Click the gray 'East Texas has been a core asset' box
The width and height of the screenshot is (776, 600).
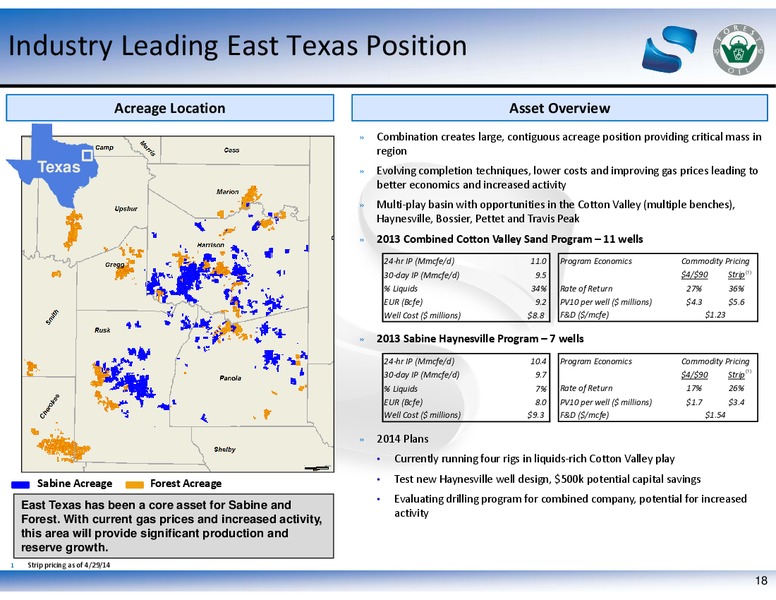click(x=173, y=526)
